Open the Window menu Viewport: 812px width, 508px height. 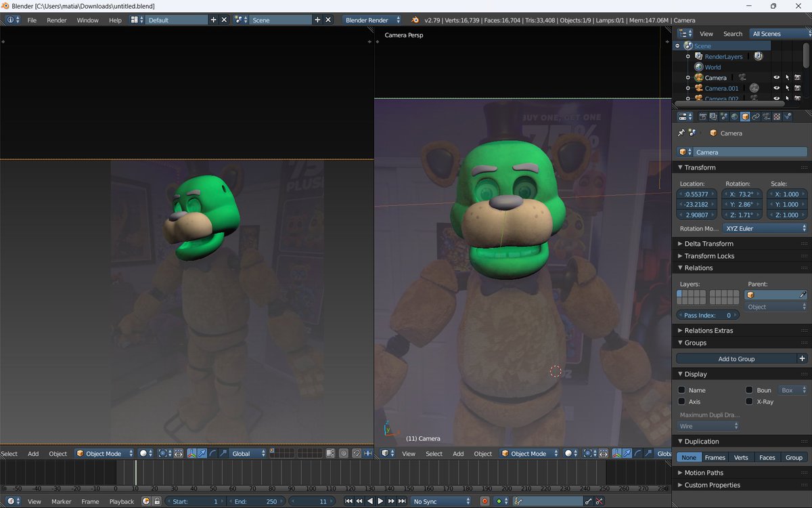(x=87, y=20)
